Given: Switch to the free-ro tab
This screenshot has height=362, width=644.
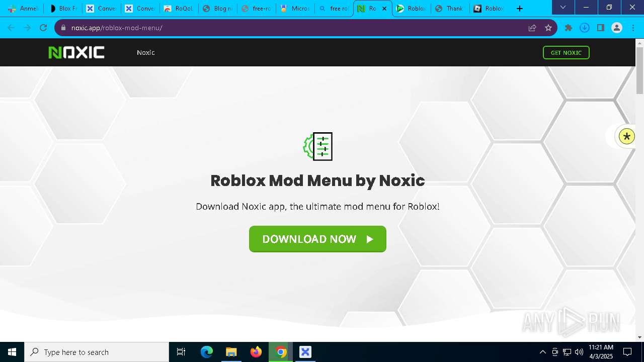Looking at the screenshot, I should point(257,8).
